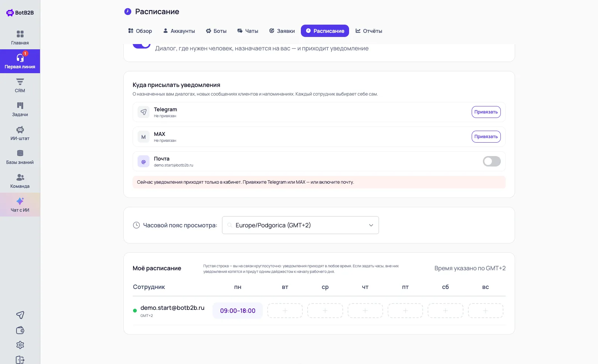Screen dimensions: 598x364
Task: Open Первая линия section
Action: point(20,61)
